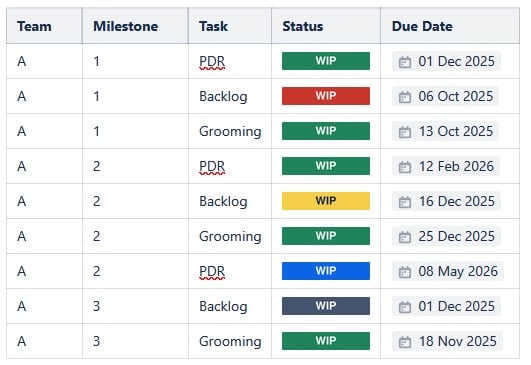Viewport: 531px width, 365px height.
Task: Open the 16 Dec 2025 date chip
Action: [446, 201]
